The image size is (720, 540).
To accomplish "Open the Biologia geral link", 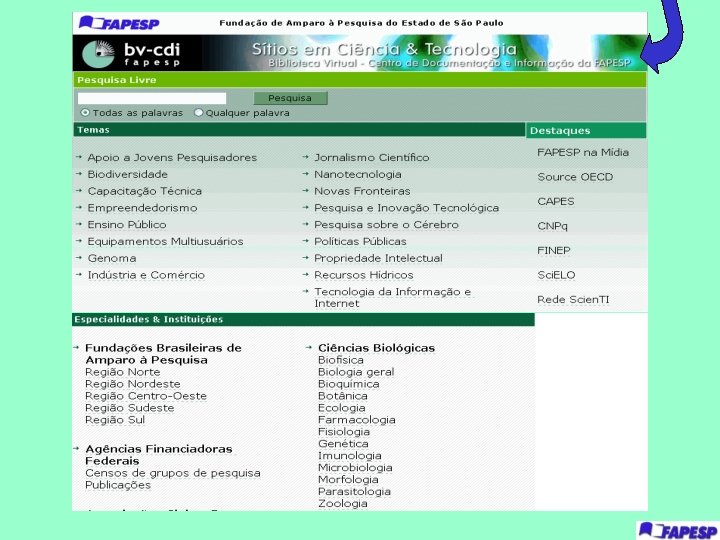I will pyautogui.click(x=356, y=372).
